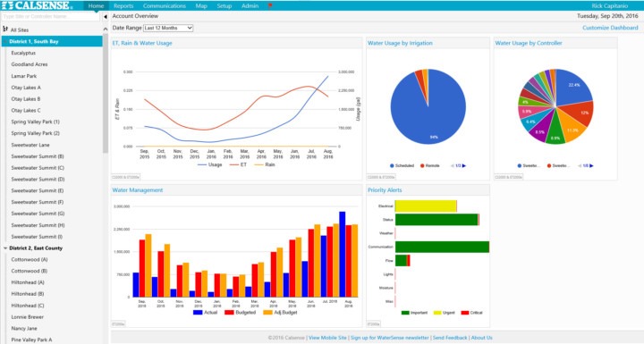Screen dimensions: 644x344
Task: Select Spring Valley Park (1)
Action: (35, 122)
